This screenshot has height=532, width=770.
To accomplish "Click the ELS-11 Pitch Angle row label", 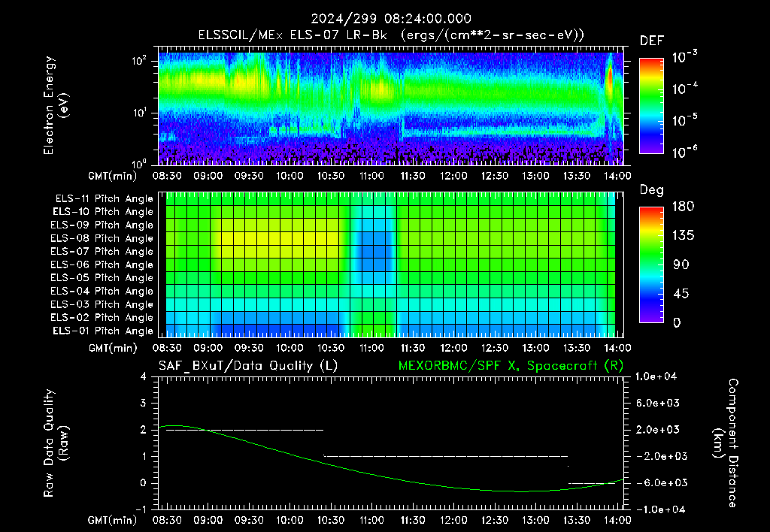I will [104, 199].
